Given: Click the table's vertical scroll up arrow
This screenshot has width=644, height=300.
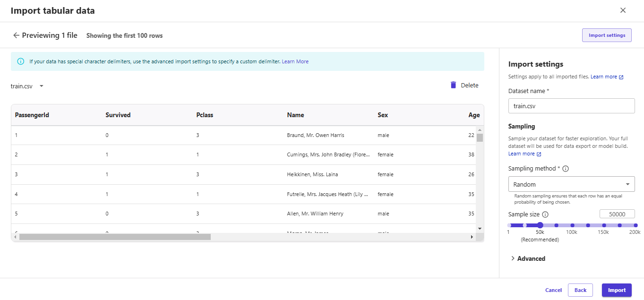Looking at the screenshot, I should pos(480,130).
